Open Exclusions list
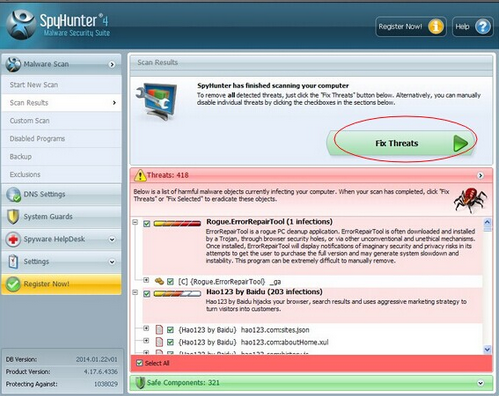 pyautogui.click(x=61, y=174)
